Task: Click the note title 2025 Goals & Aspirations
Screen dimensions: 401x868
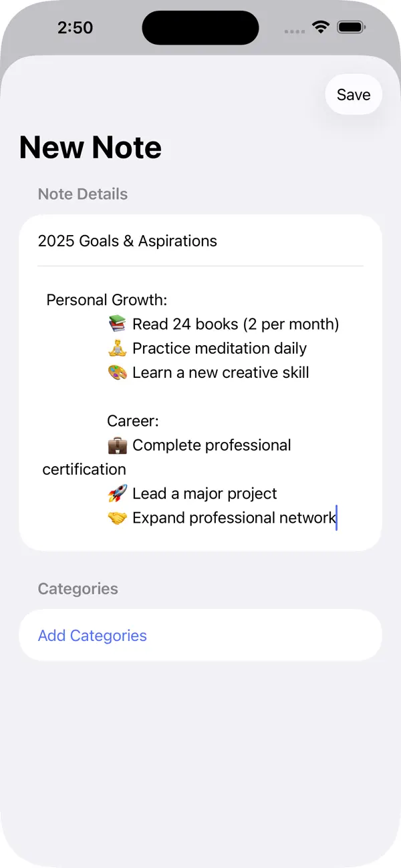Action: click(127, 241)
